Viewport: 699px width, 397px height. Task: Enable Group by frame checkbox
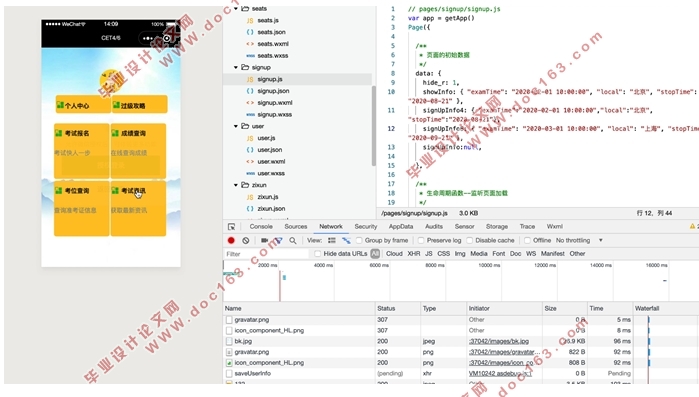pyautogui.click(x=359, y=240)
